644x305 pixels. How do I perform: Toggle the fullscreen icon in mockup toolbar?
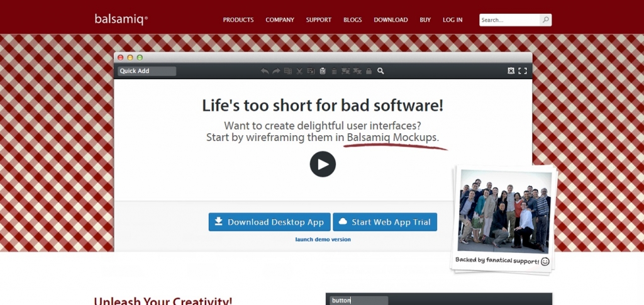click(523, 71)
